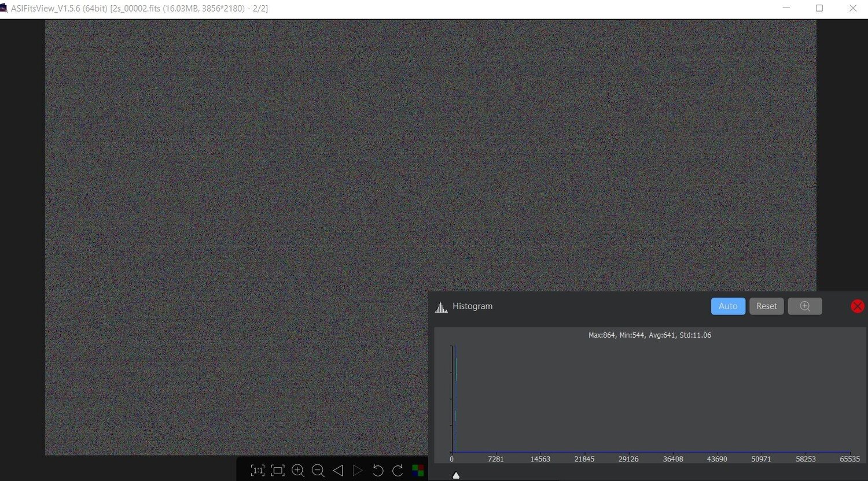Click the histogram axis label 7281

[x=496, y=459]
